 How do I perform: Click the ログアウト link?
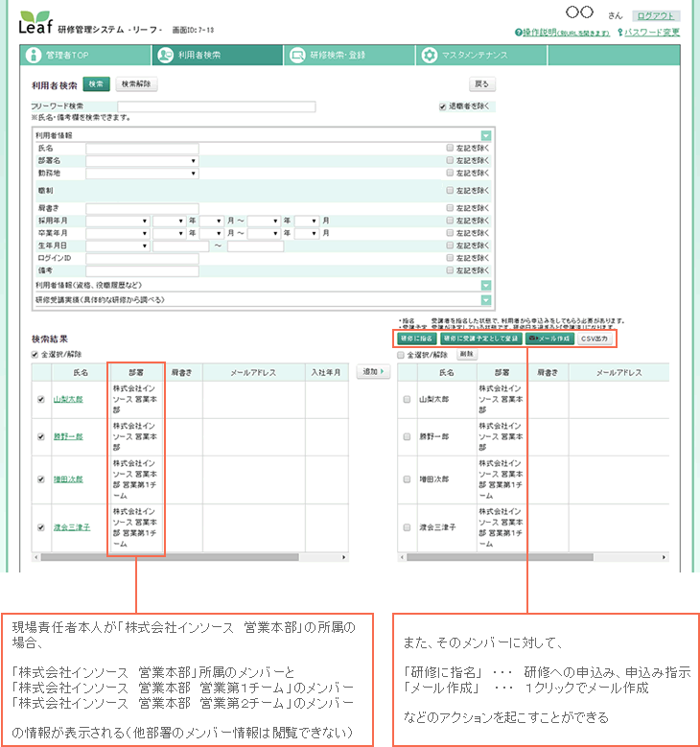[656, 15]
